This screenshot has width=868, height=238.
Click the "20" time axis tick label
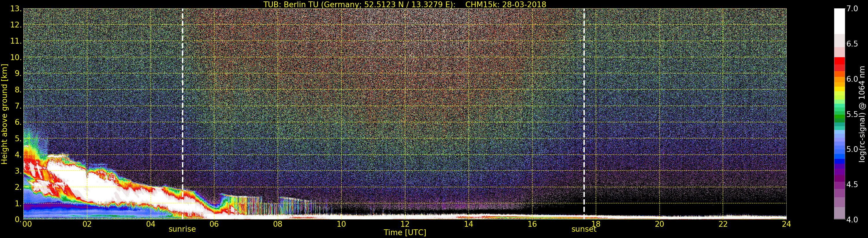tap(659, 224)
